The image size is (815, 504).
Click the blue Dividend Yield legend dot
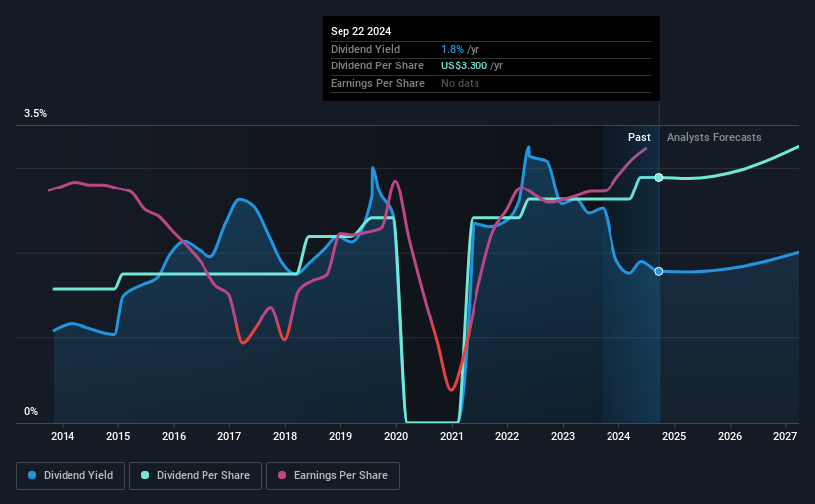32,475
